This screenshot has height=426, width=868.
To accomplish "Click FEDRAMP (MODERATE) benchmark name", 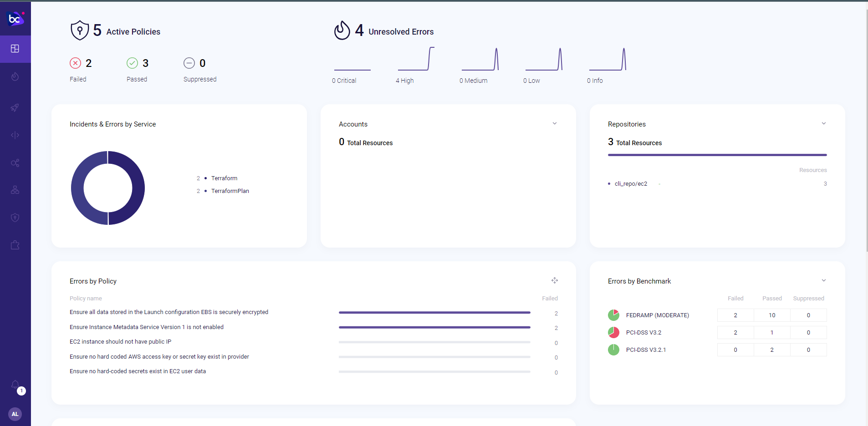I will (657, 315).
